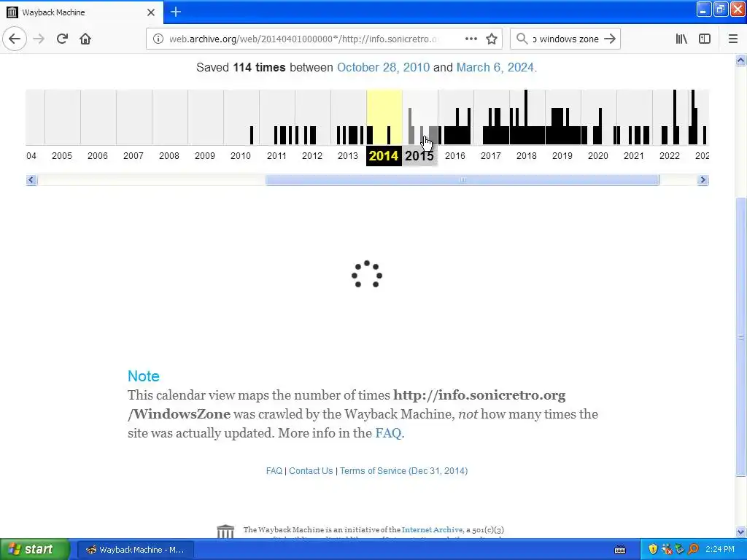Screen dimensions: 747x560
Task: Click the browser Back arrow button
Action: coord(15,39)
